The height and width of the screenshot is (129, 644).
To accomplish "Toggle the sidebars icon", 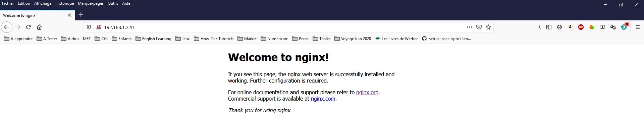I will pyautogui.click(x=549, y=27).
